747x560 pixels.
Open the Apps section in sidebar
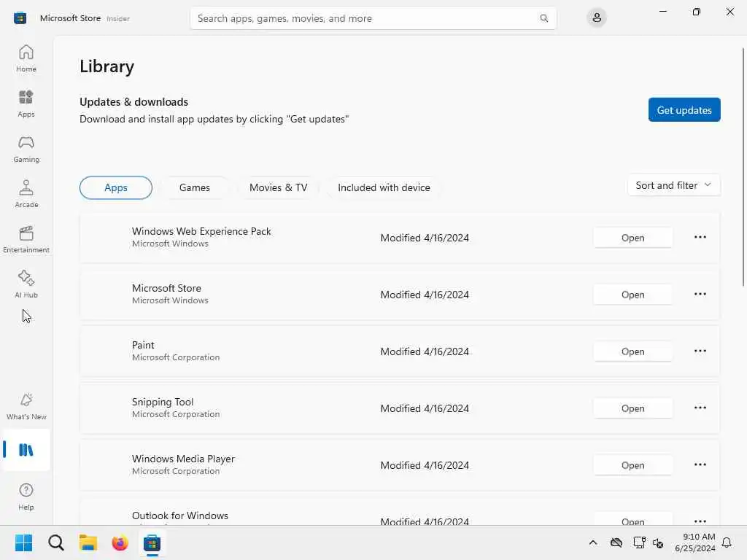(x=26, y=104)
